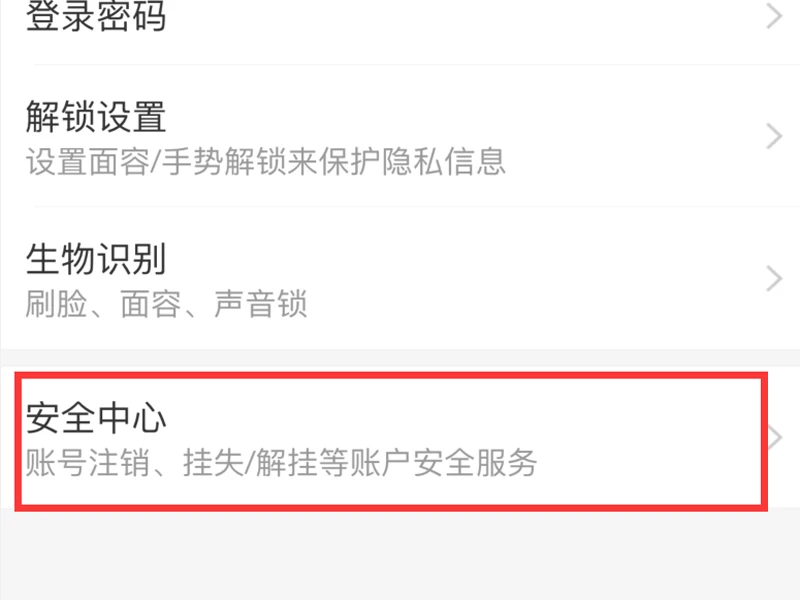Image resolution: width=800 pixels, height=600 pixels.
Task: Click description 账号注销、挂失/解挂等账户安全服务
Action: point(281,463)
